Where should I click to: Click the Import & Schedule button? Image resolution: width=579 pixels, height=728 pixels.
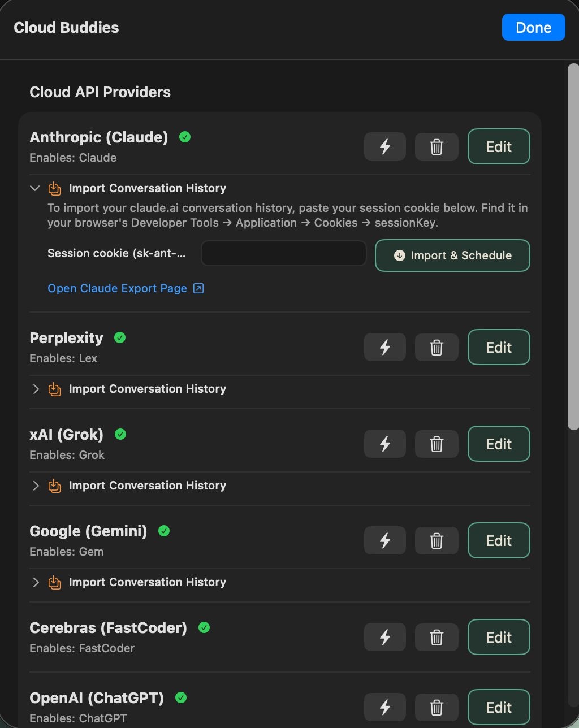click(452, 255)
